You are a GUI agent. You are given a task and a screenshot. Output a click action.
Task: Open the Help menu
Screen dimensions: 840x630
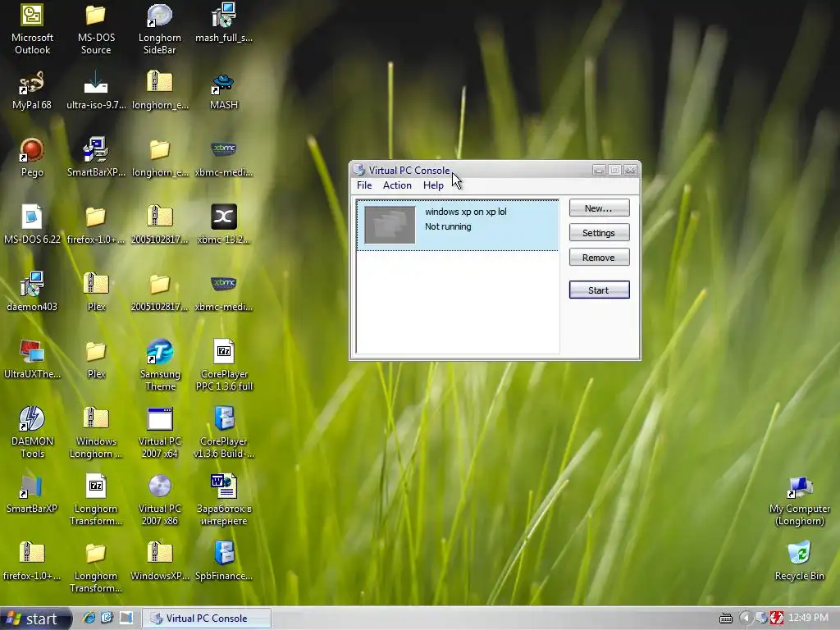(x=433, y=185)
